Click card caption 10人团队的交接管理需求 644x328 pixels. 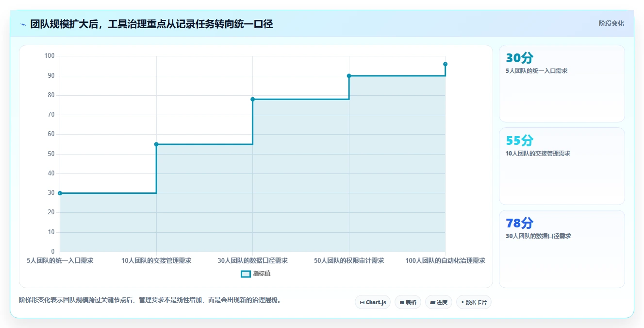point(538,154)
